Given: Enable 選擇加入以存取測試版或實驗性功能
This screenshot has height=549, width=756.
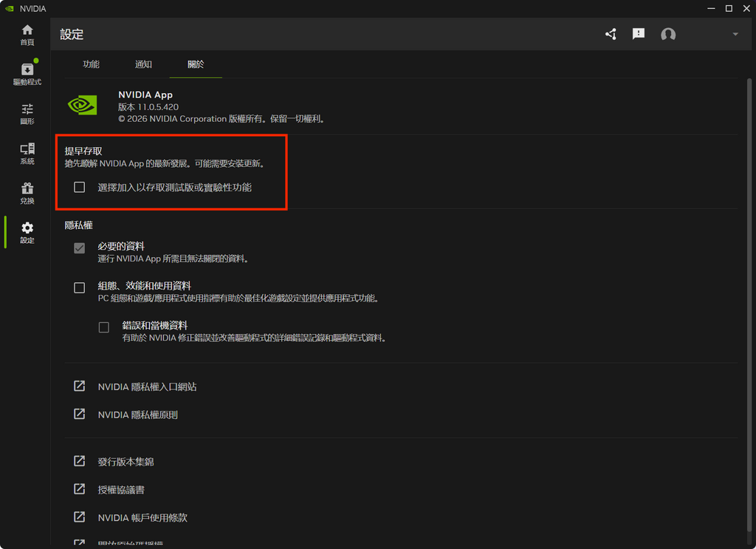Looking at the screenshot, I should tap(79, 187).
